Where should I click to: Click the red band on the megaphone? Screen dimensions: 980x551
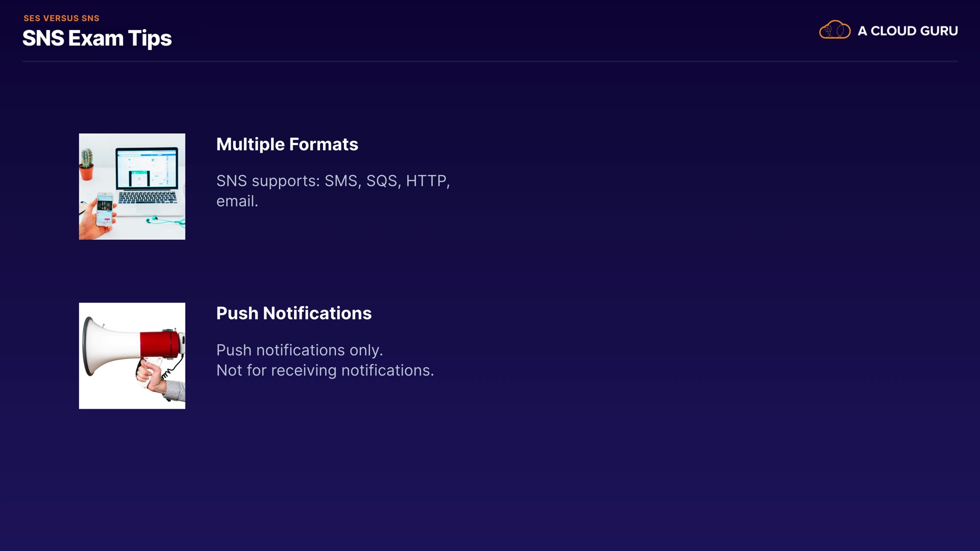(x=159, y=344)
